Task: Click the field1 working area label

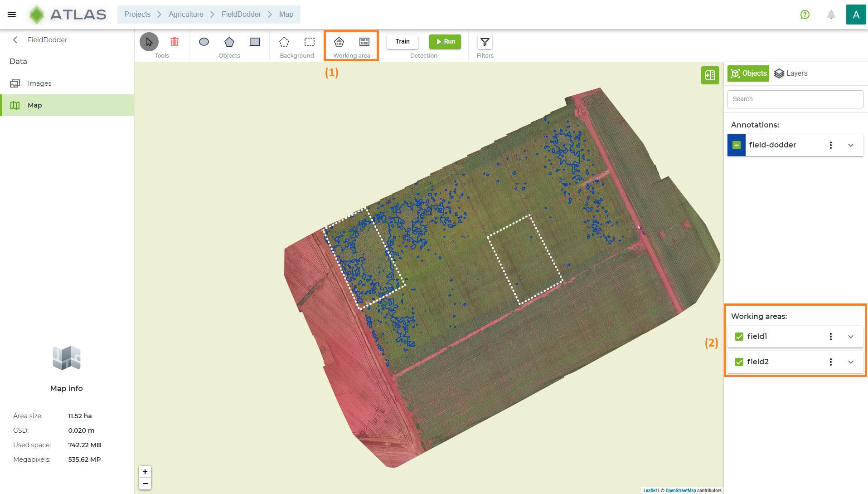Action: click(757, 337)
